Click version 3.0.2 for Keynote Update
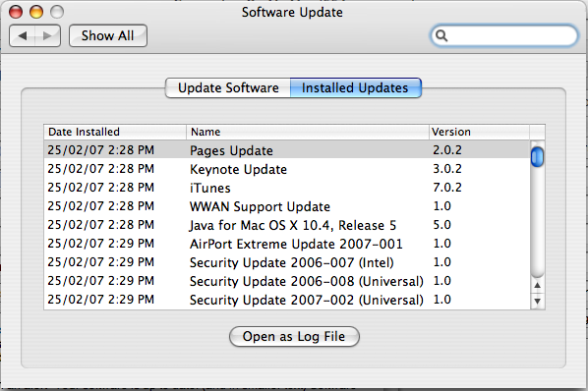This screenshot has width=588, height=391. click(447, 169)
